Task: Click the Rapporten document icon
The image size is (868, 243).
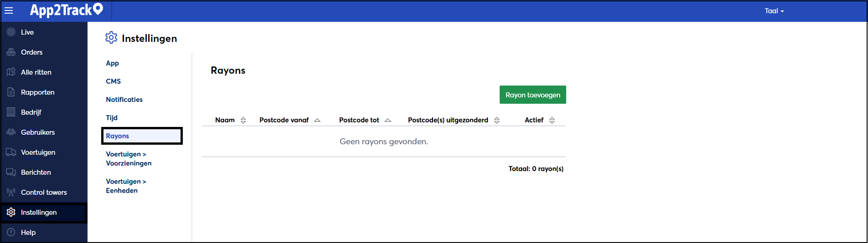Action: (11, 92)
